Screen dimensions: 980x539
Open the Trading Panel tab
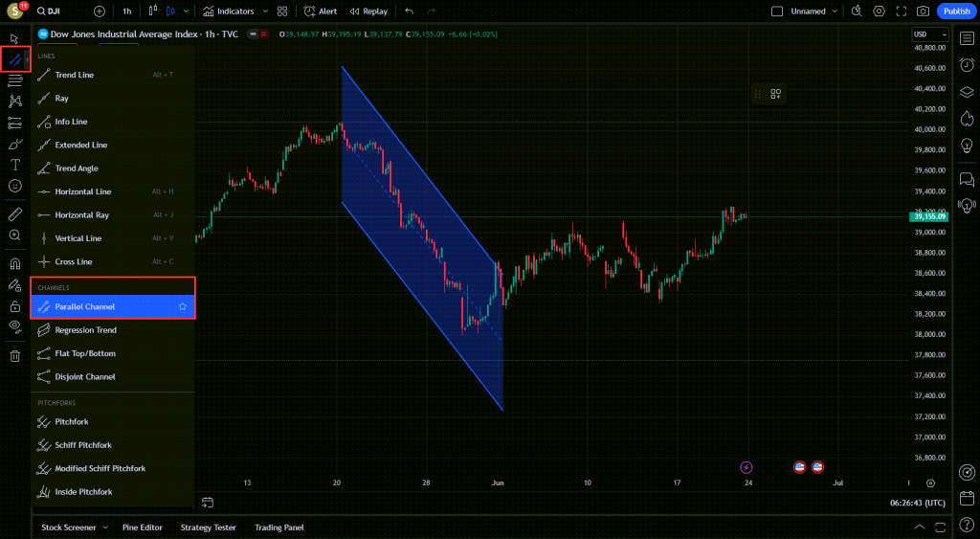[x=278, y=528]
